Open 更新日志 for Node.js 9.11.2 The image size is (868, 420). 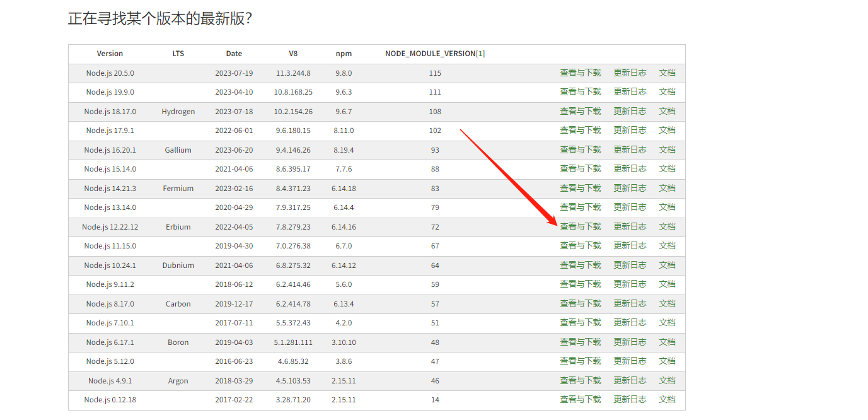(630, 284)
